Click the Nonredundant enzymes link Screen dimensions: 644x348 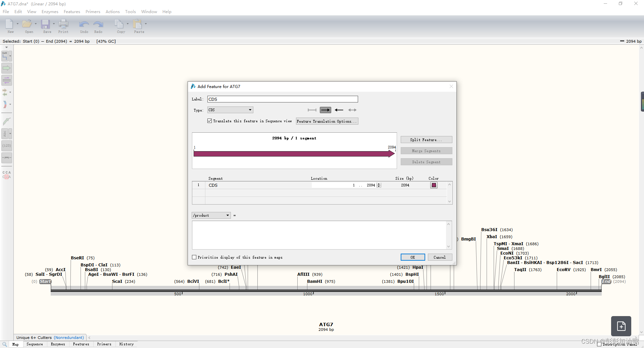(x=69, y=338)
